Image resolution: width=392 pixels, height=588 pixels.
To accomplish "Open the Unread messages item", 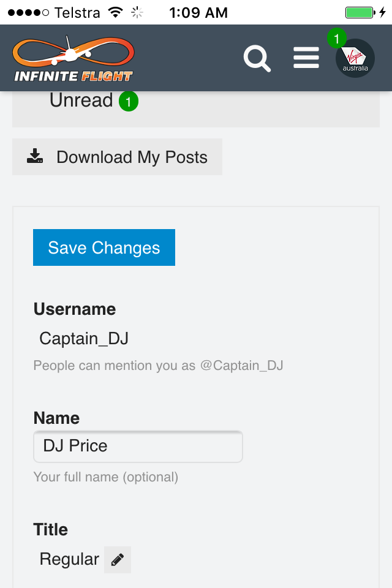I will click(81, 100).
